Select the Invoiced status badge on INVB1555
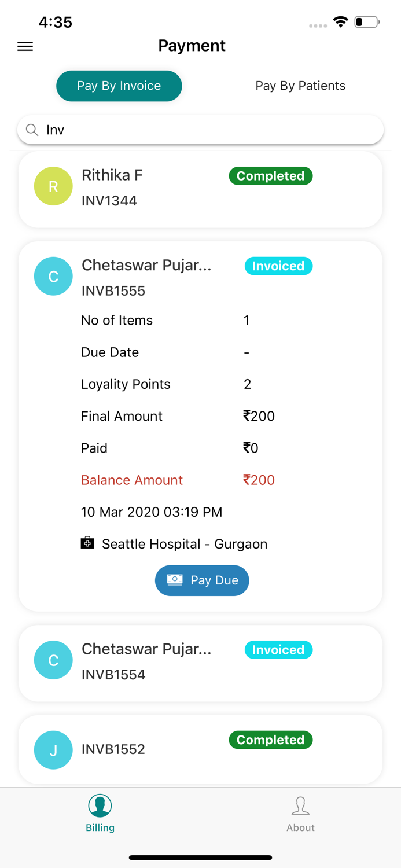This screenshot has height=868, width=401. 278,266
